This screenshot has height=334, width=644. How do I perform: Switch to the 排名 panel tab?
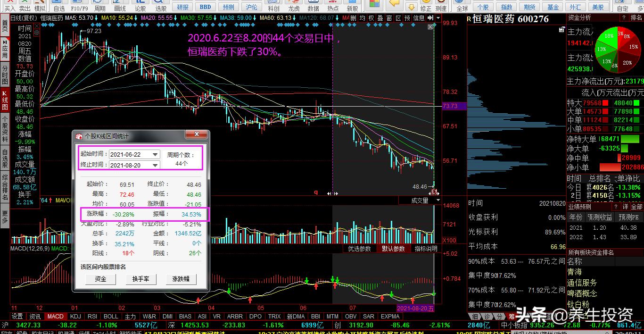pyautogui.click(x=636, y=17)
